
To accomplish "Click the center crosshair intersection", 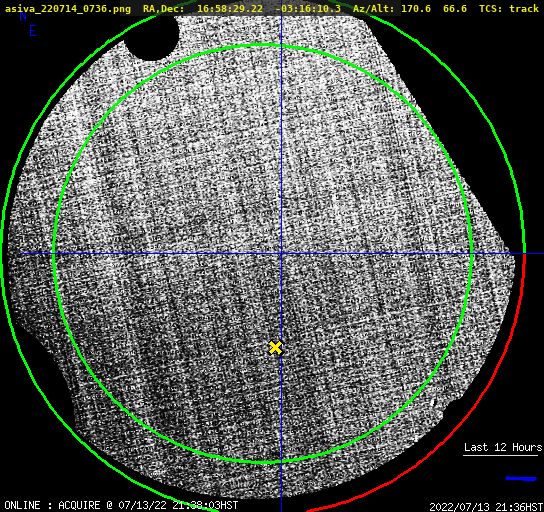I will coord(281,254).
